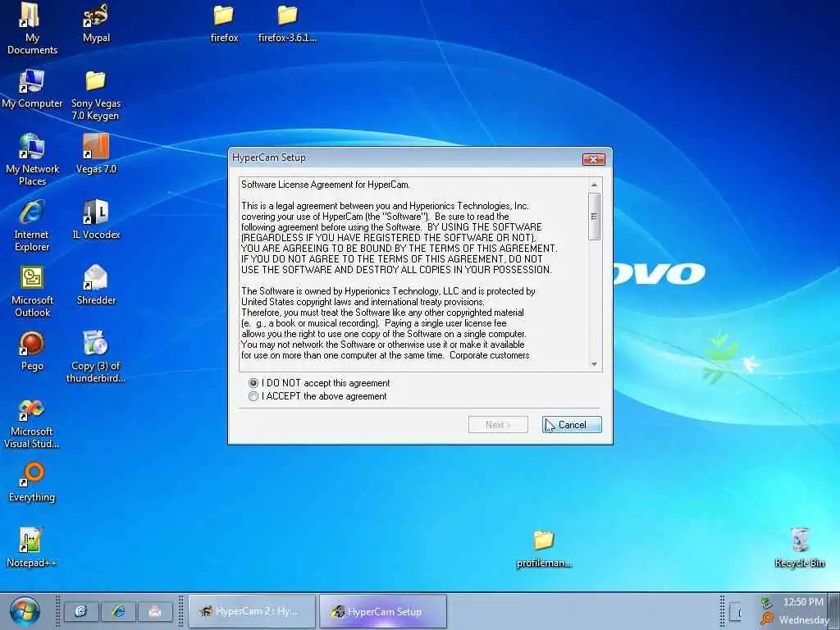The width and height of the screenshot is (840, 630).
Task: Click the Next button in setup
Action: pos(498,425)
